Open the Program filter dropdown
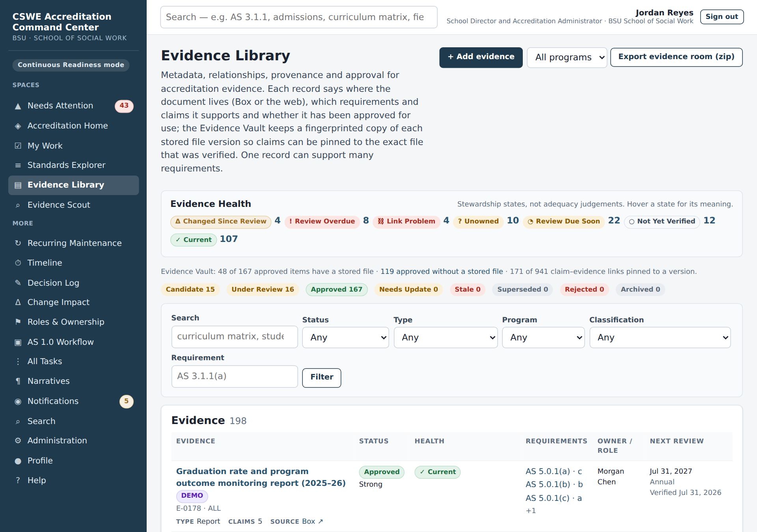Image resolution: width=757 pixels, height=532 pixels. [543, 338]
